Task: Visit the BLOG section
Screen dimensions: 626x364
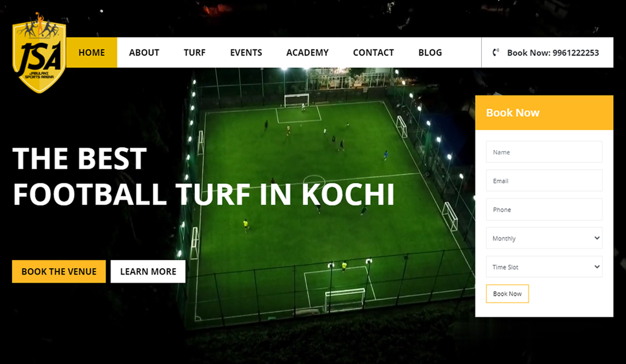Action: click(430, 52)
